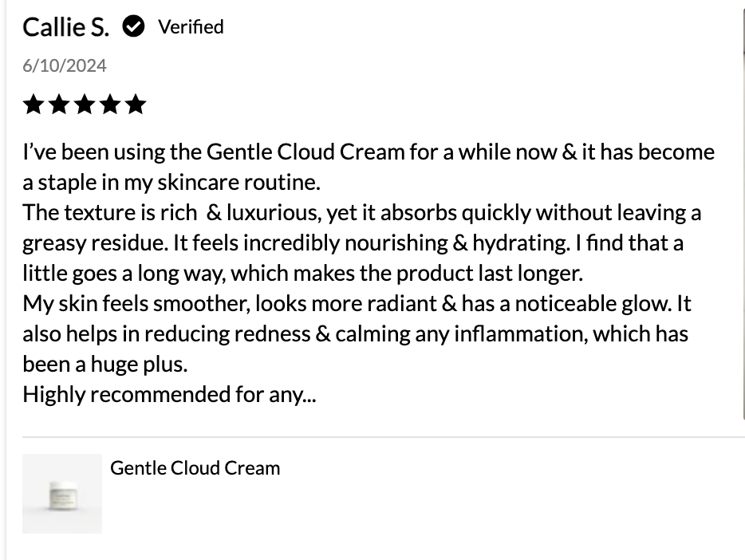Click the first rating star

pyautogui.click(x=34, y=105)
